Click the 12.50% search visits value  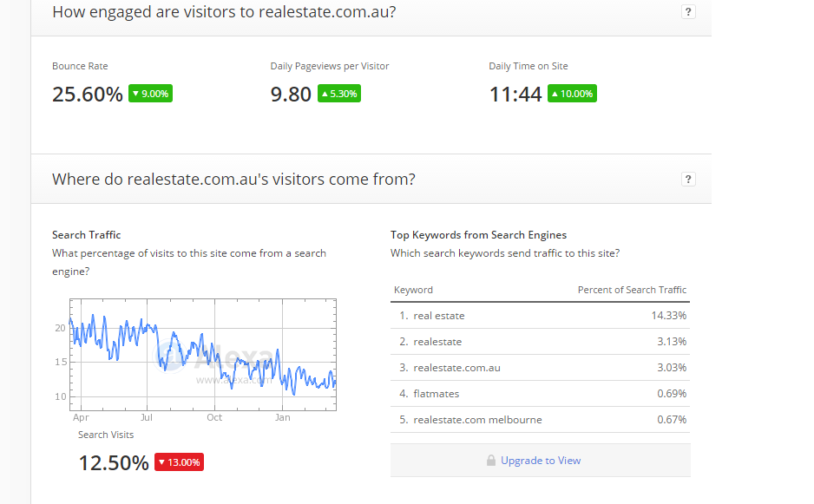coord(114,463)
